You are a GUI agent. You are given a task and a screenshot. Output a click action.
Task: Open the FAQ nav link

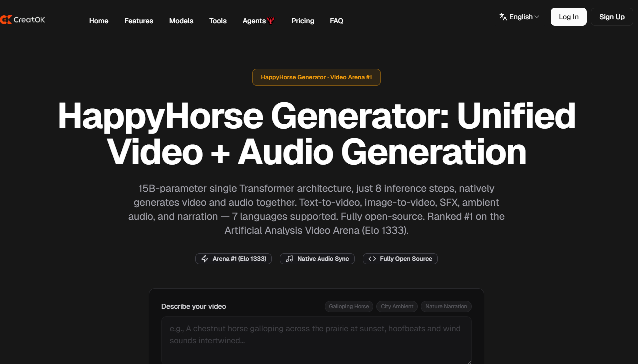(x=336, y=21)
